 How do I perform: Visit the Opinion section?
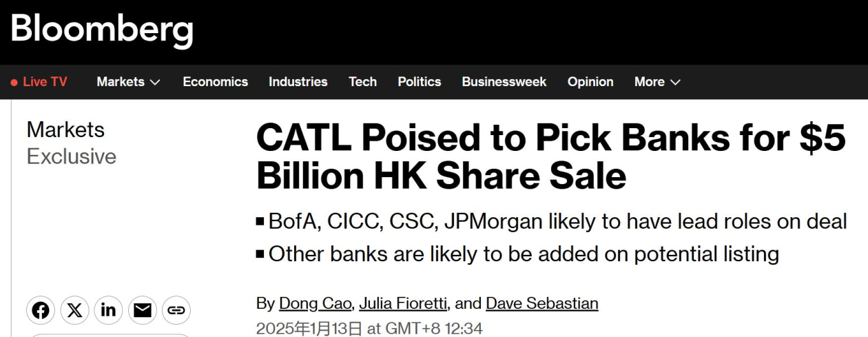coord(590,81)
